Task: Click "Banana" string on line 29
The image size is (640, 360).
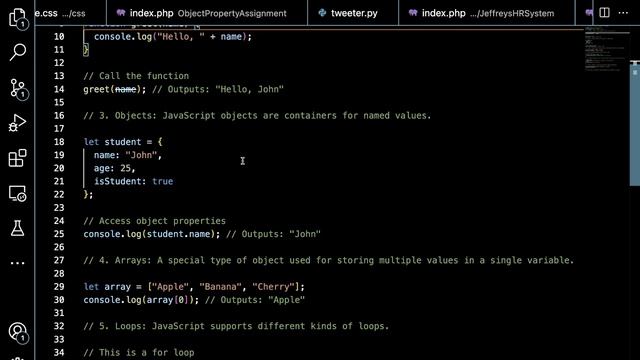Action: (220, 287)
